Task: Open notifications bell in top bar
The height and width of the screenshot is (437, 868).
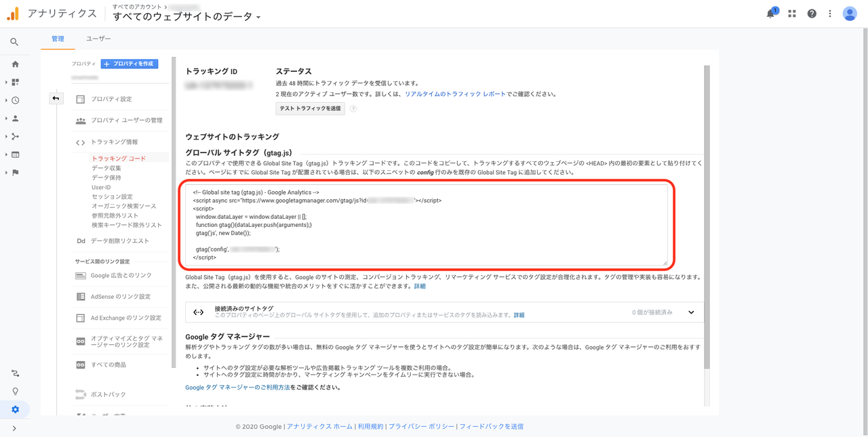Action: pyautogui.click(x=771, y=14)
